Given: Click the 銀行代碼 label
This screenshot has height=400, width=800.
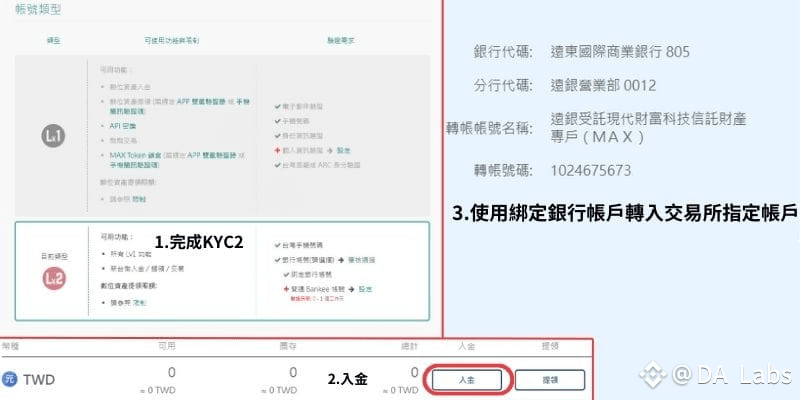Looking at the screenshot, I should (x=503, y=52).
